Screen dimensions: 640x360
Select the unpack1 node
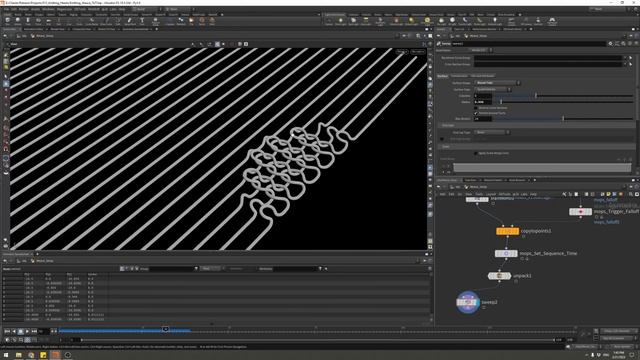coord(499,276)
